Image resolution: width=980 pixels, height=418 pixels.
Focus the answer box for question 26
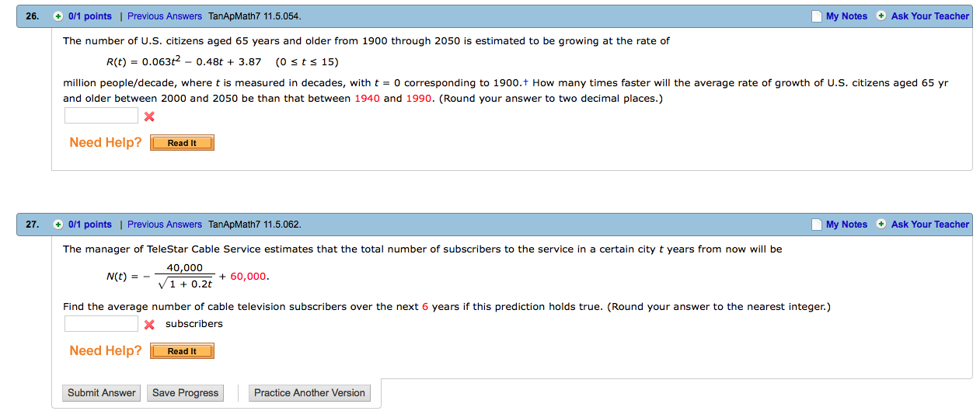[101, 116]
